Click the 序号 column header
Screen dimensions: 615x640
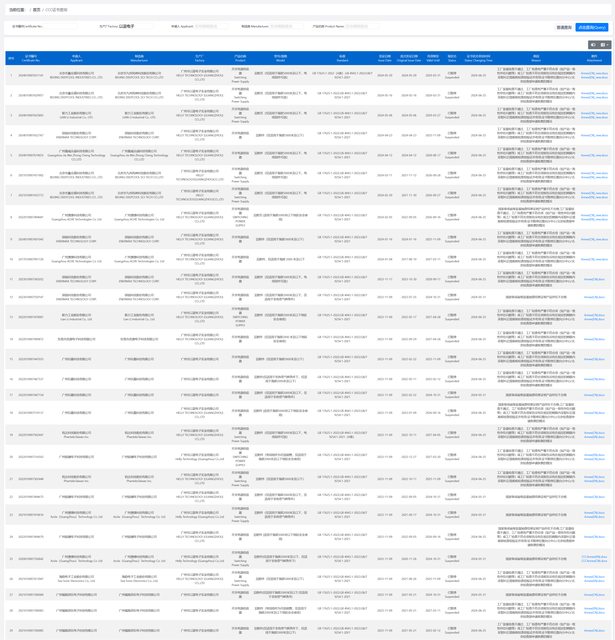(x=10, y=58)
